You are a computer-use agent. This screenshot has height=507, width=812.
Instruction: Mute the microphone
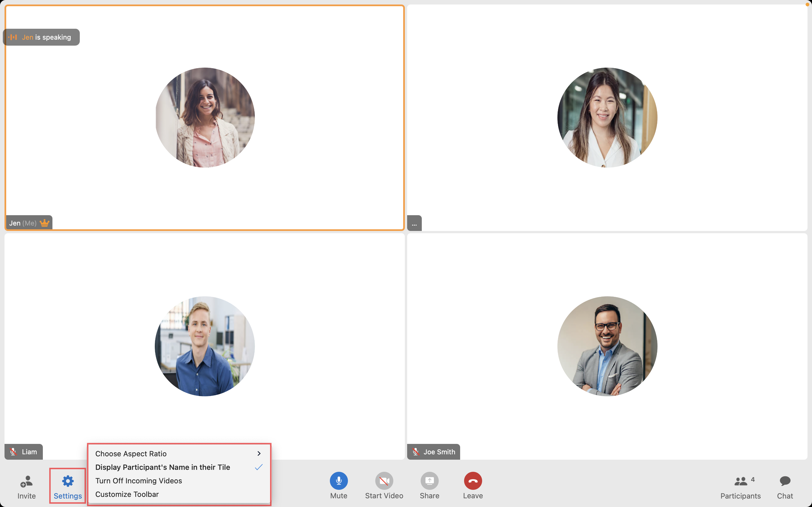pyautogui.click(x=339, y=481)
